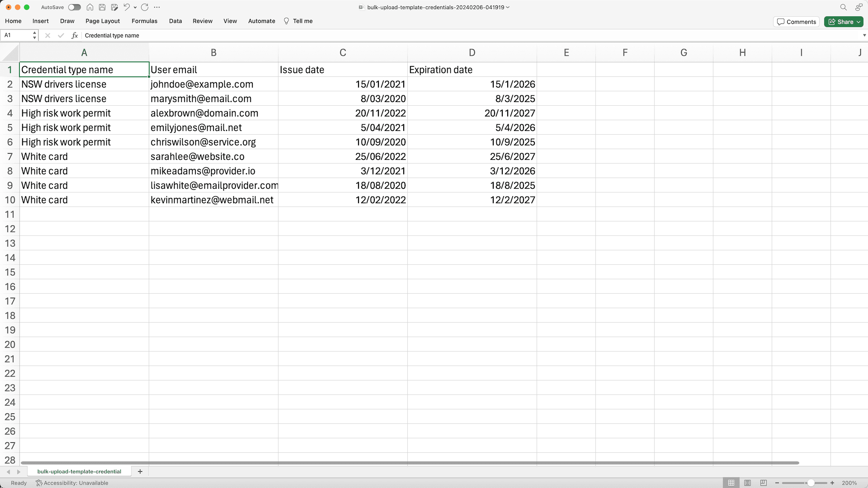
Task: Switch to Page Layout view via status bar icon
Action: [x=748, y=483]
